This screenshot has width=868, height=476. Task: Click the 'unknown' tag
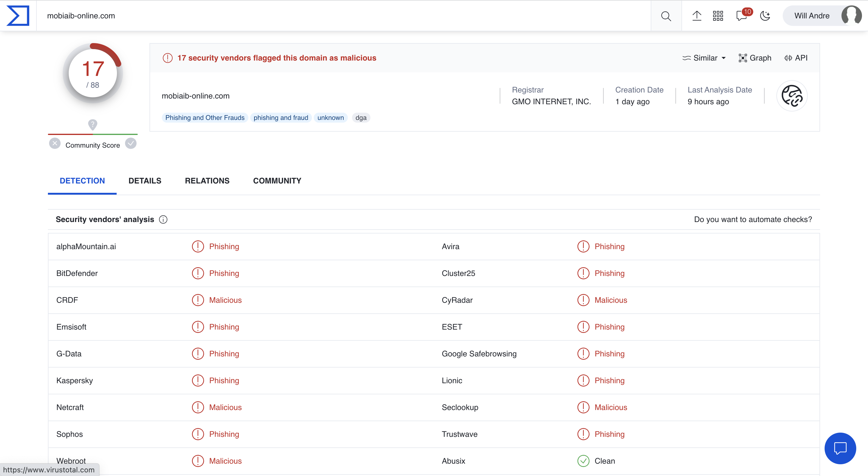[331, 117]
